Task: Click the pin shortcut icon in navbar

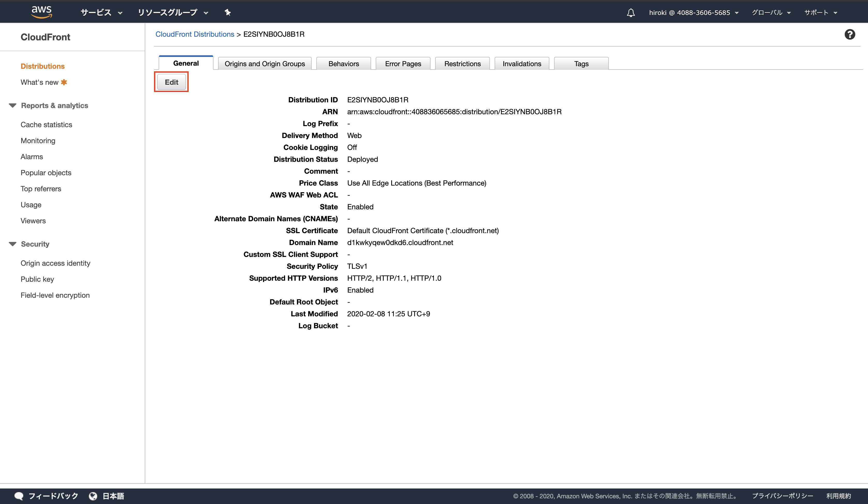Action: [x=228, y=13]
